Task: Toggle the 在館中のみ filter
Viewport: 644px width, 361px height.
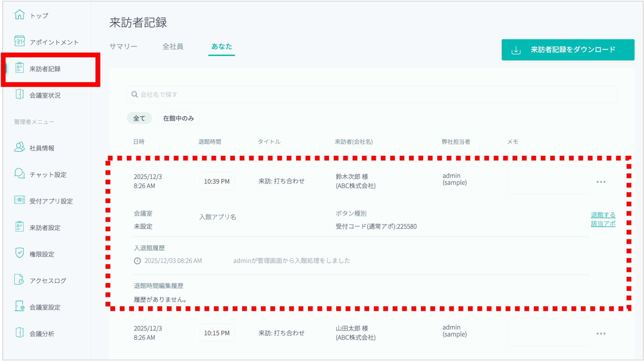Action: pos(178,118)
